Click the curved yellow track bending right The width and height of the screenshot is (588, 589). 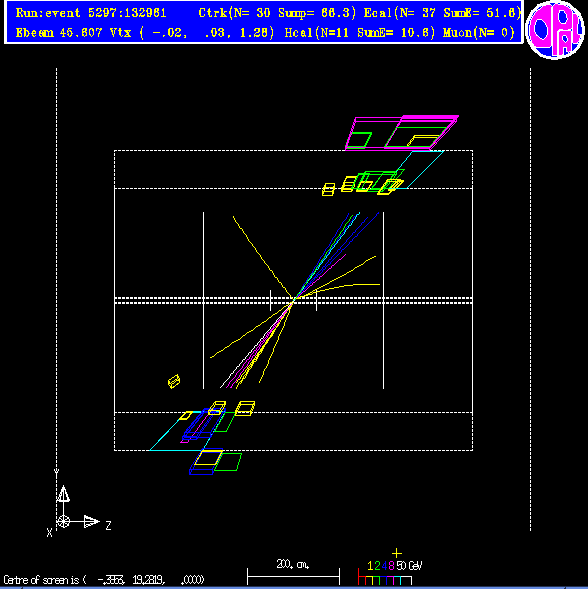tap(338, 290)
